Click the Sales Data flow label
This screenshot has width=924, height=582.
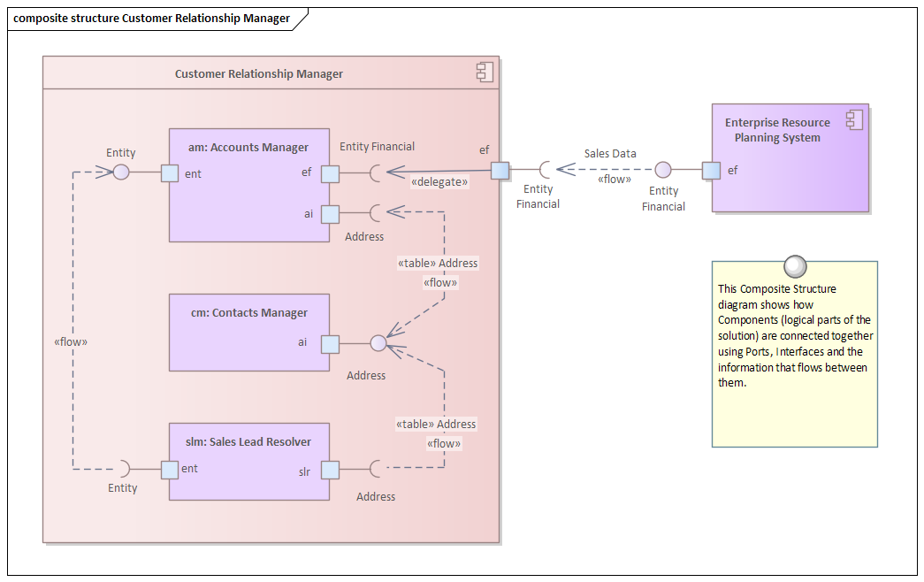click(610, 153)
